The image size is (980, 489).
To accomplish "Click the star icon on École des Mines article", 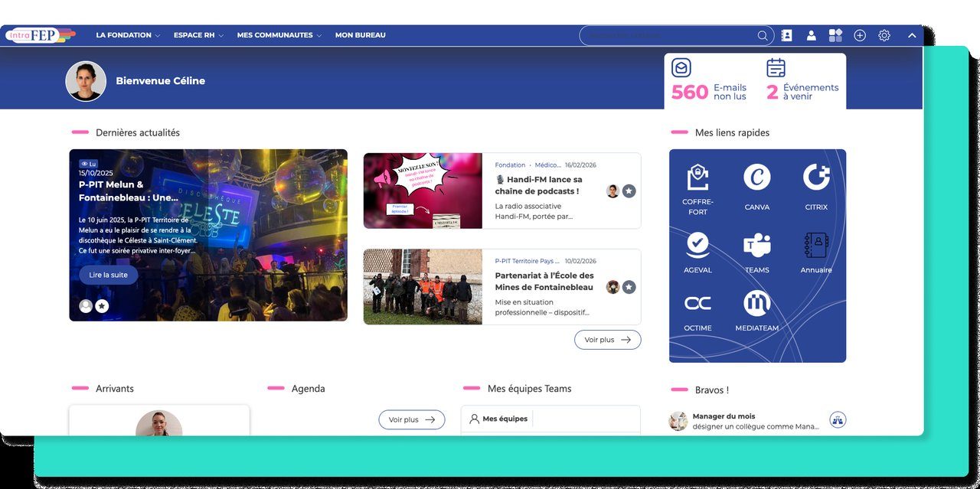I will pos(629,287).
